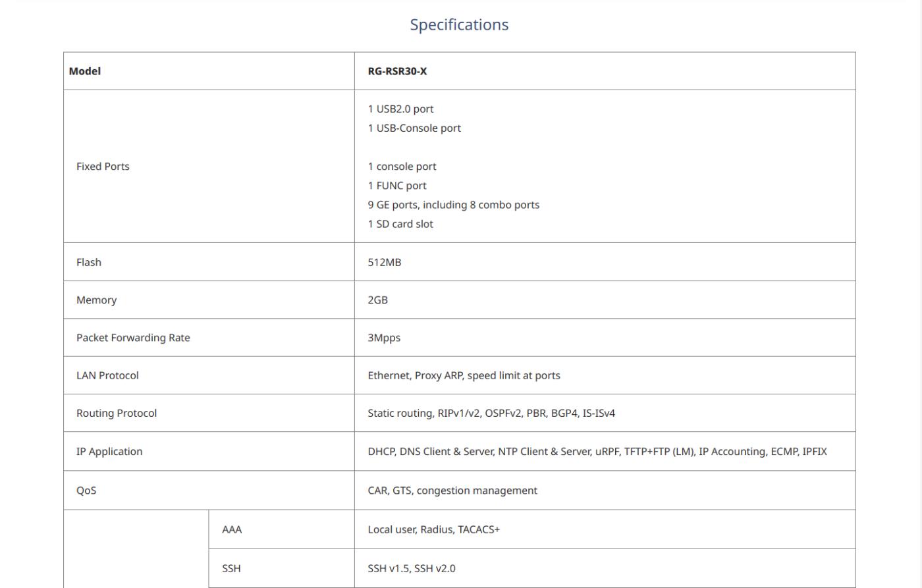Click the SSH v1.5, SSH v2.0 value
922x588 pixels.
(412, 568)
